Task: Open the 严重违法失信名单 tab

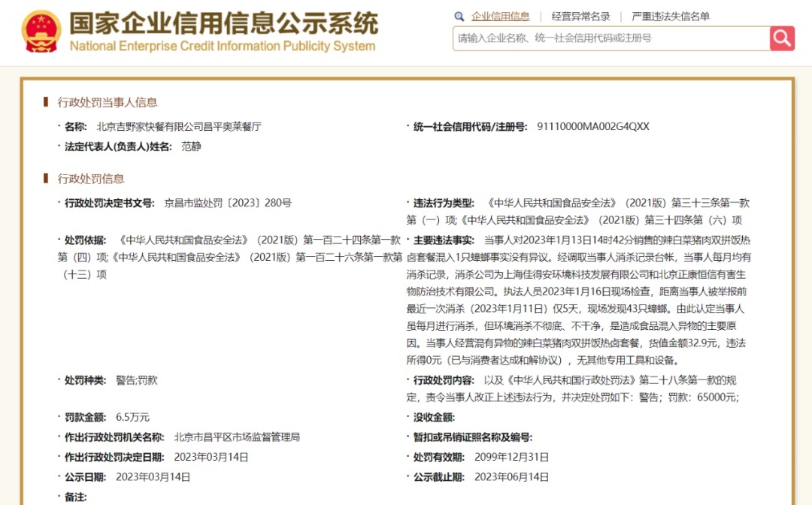Action: [670, 17]
